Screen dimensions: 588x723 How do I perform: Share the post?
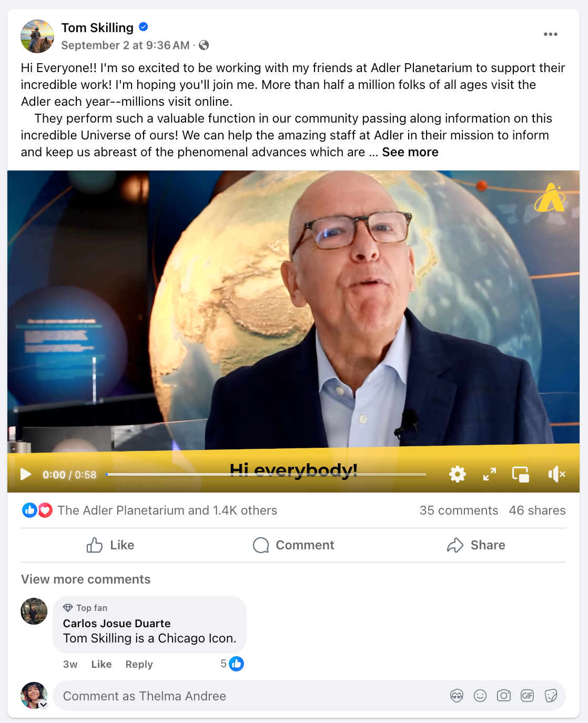click(x=476, y=545)
